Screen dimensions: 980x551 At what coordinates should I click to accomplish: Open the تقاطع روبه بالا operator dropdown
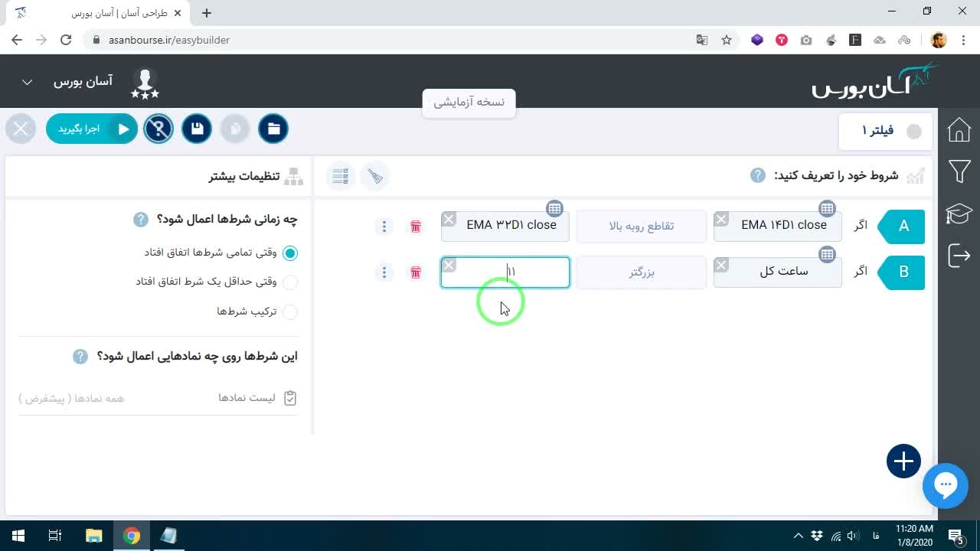(642, 226)
